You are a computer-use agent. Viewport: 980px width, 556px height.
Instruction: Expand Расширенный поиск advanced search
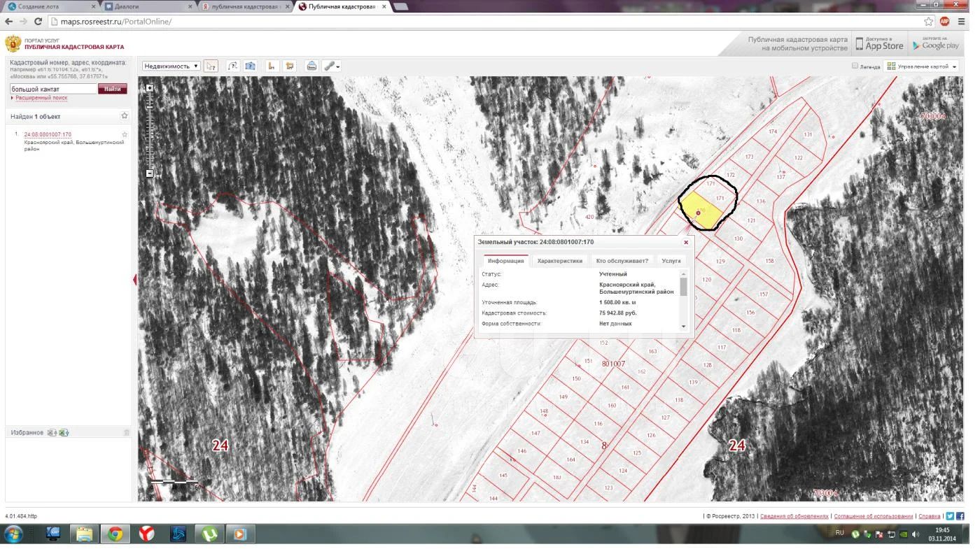point(41,98)
